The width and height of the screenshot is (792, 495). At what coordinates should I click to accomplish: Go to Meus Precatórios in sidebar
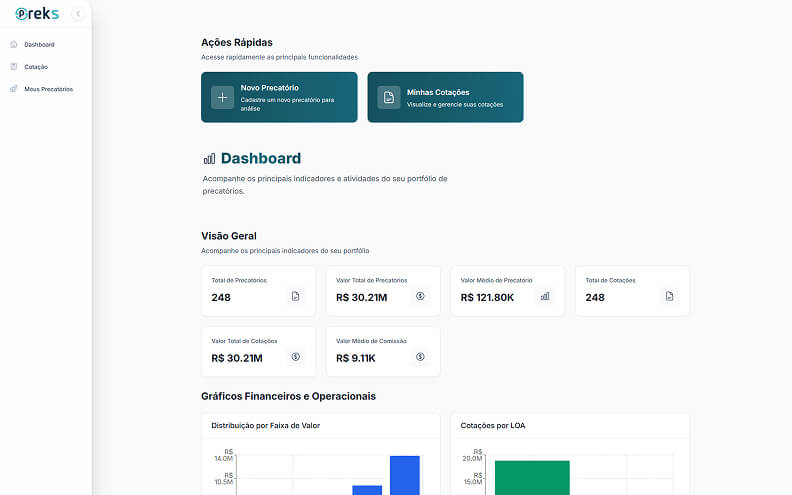point(48,89)
